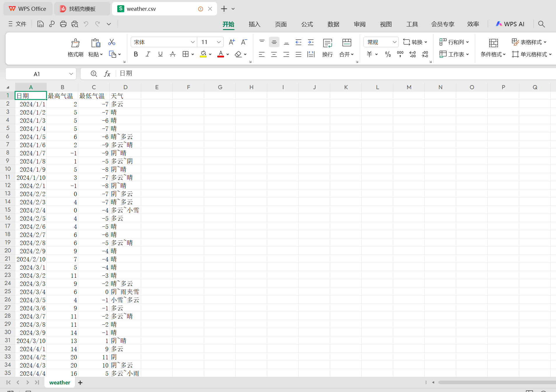This screenshot has width=556, height=392.
Task: Click the Select All corner triangle
Action: pyautogui.click(x=8, y=87)
